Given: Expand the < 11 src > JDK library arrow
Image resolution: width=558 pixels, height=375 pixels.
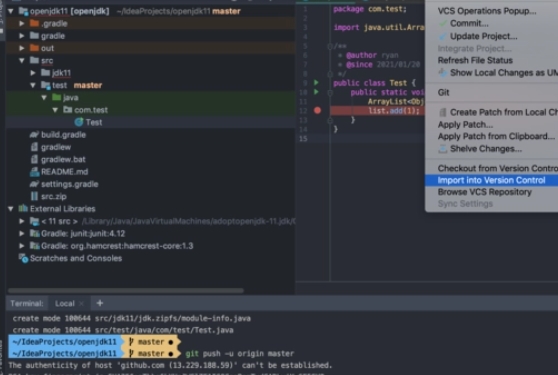Looking at the screenshot, I should click(x=22, y=221).
